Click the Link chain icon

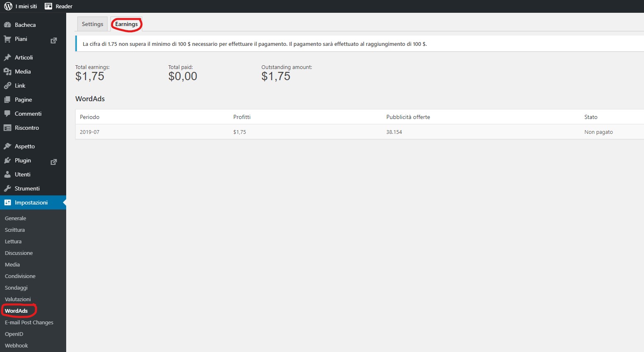(7, 86)
